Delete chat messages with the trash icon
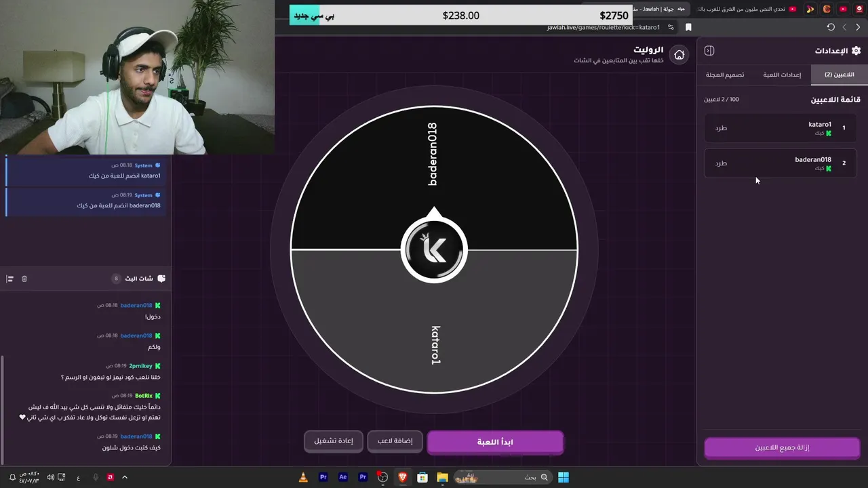Viewport: 868px width, 488px height. 24,279
